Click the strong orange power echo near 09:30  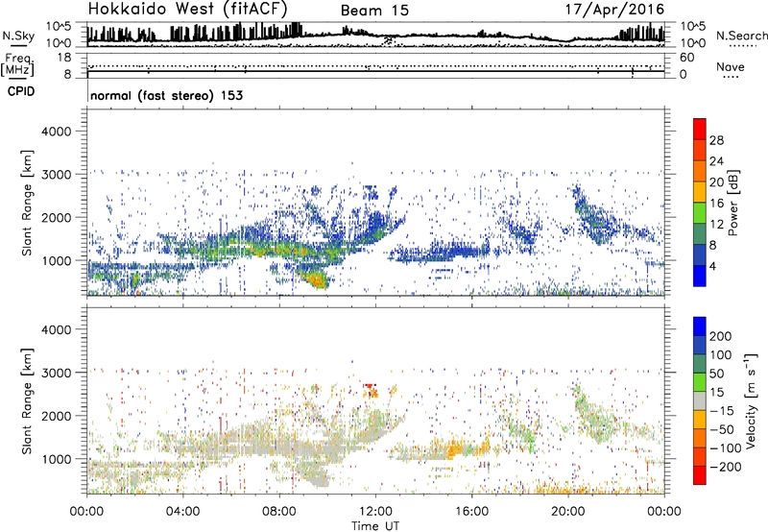[x=317, y=280]
